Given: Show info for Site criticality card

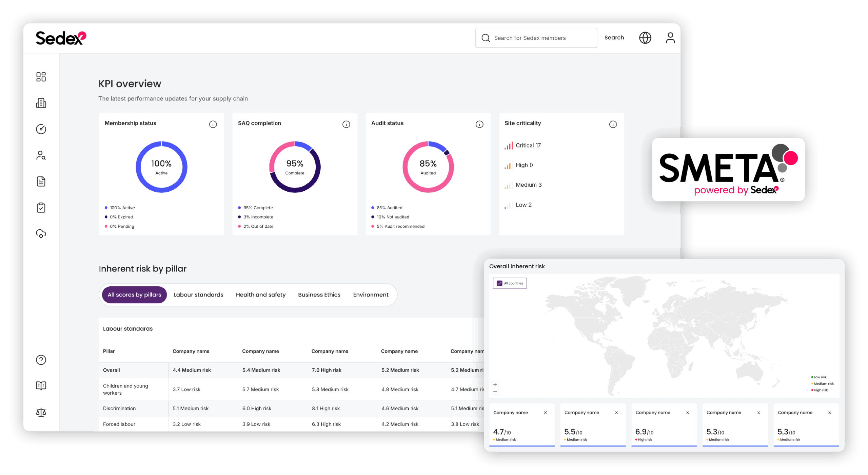Looking at the screenshot, I should (613, 124).
